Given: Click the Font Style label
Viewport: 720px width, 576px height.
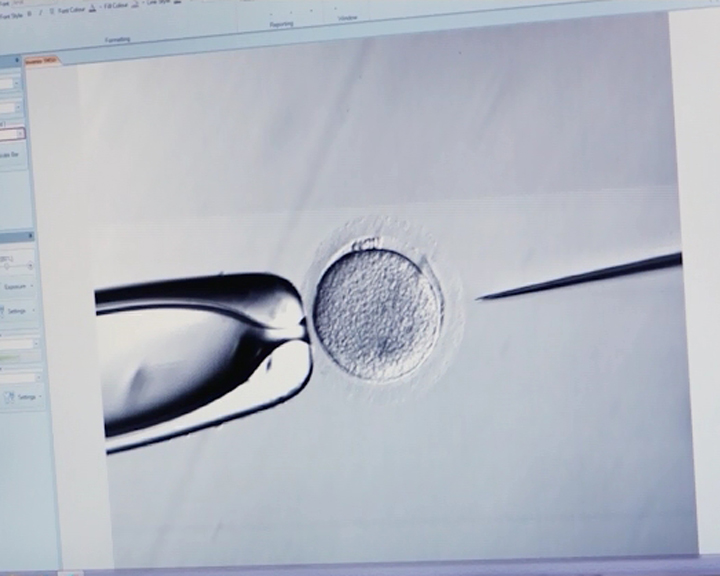Looking at the screenshot, I should pos(11,16).
